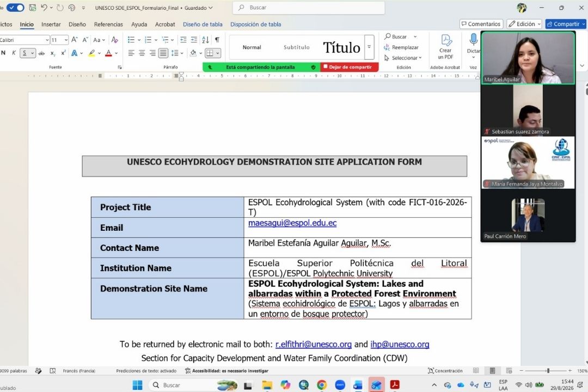588x392 pixels.
Task: Toggle strikethrough formatting
Action: click(41, 53)
